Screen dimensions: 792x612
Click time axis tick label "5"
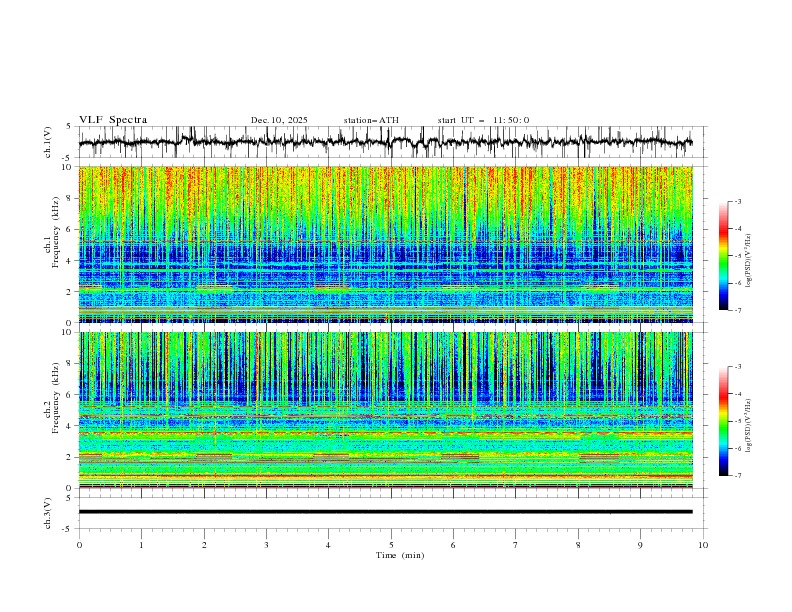[x=391, y=545]
